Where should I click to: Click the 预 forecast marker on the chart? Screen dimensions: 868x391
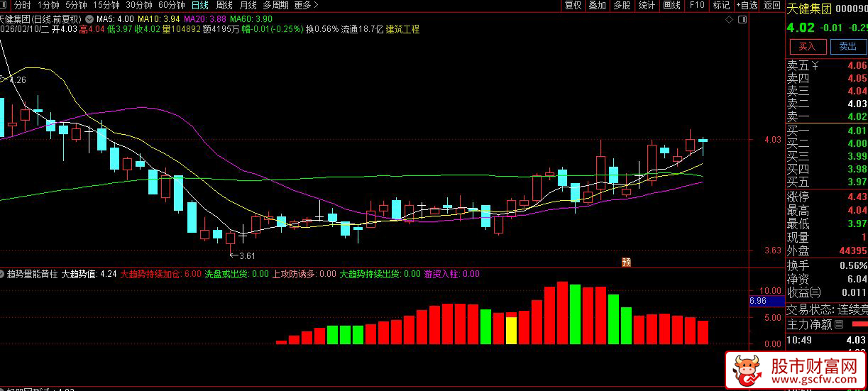(x=627, y=262)
